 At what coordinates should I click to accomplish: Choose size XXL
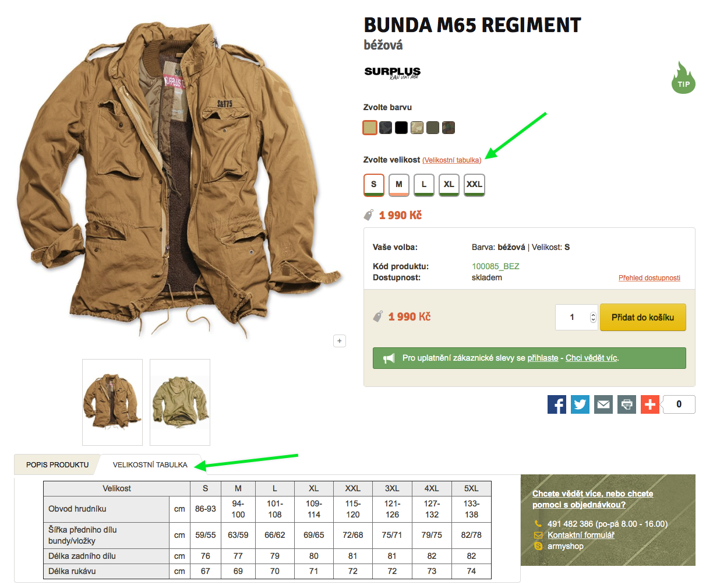(474, 185)
